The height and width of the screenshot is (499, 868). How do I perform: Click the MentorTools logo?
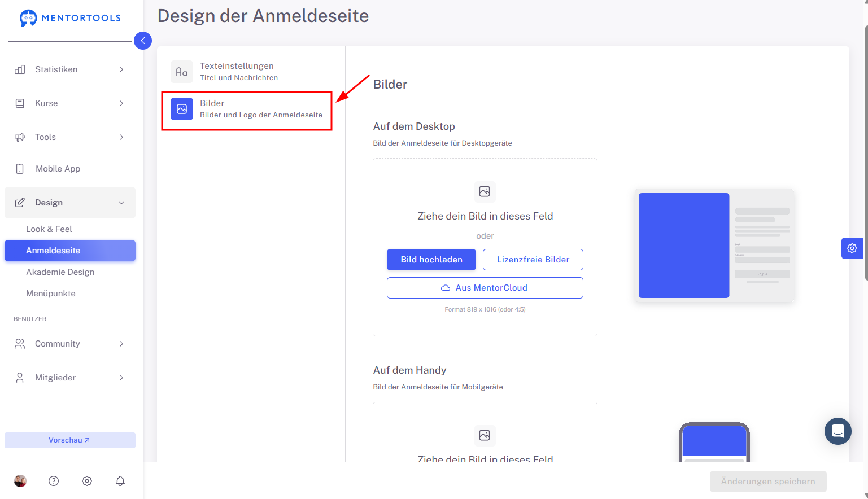(70, 18)
